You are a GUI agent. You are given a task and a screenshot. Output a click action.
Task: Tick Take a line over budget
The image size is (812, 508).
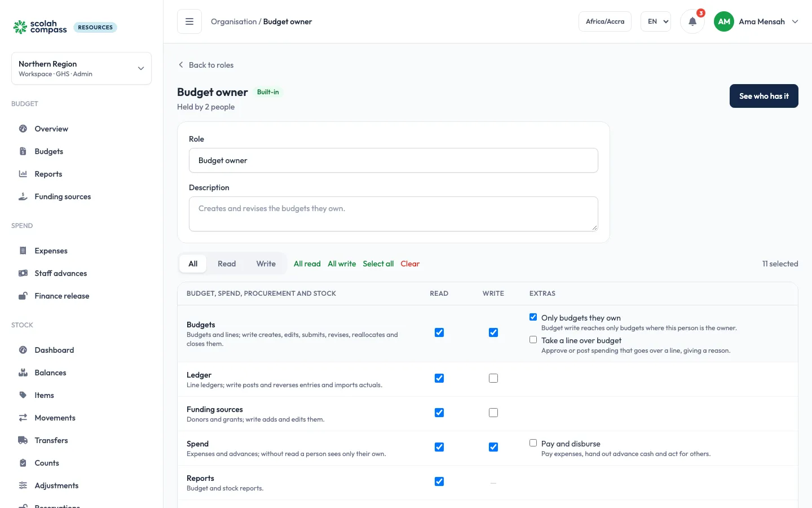(533, 340)
